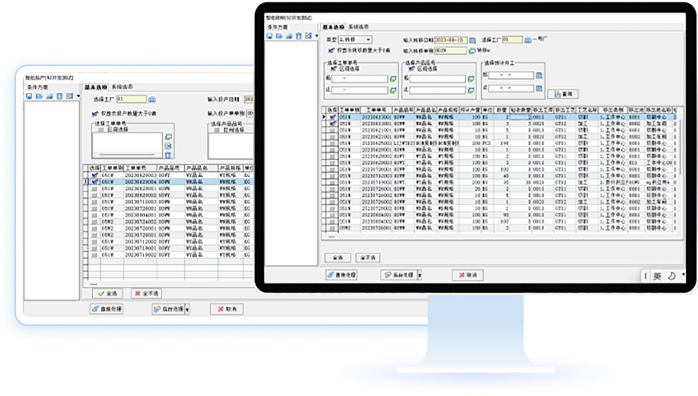Screen dimensions: 698x396
Task: Click the factory lookup icon beside 选择工厂 in the batch production window
Action: [x=152, y=99]
